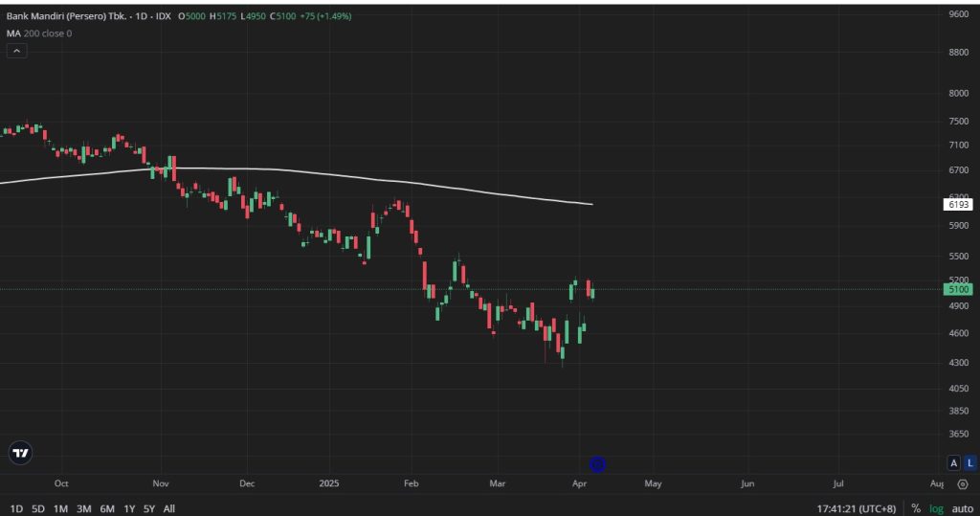Select the All time range
Image resolution: width=980 pixels, height=516 pixels.
[x=168, y=508]
